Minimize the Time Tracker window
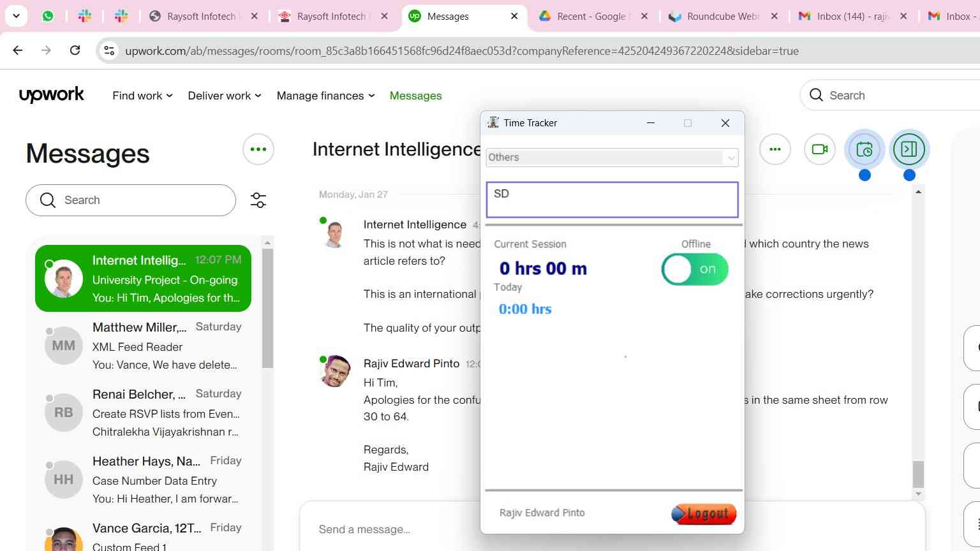The height and width of the screenshot is (551, 980). pos(651,123)
